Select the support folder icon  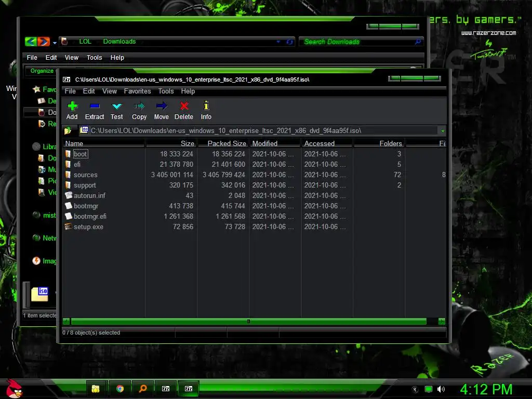68,185
